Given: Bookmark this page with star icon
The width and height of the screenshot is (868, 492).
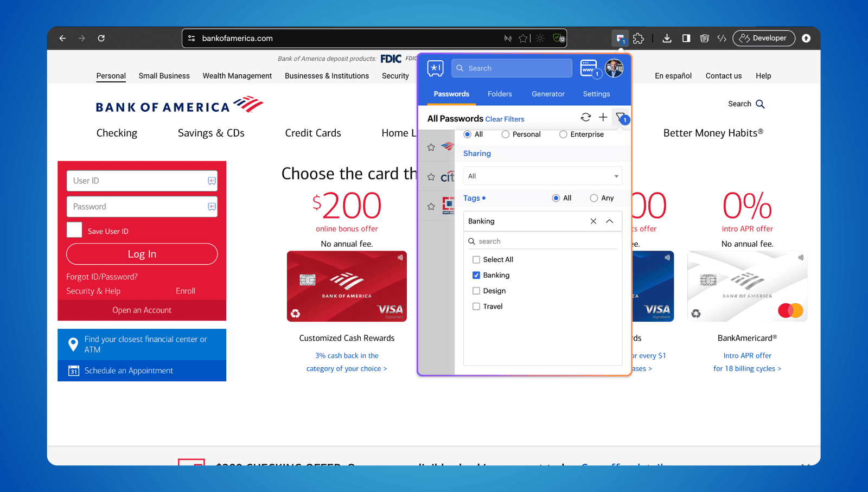Looking at the screenshot, I should pyautogui.click(x=523, y=38).
